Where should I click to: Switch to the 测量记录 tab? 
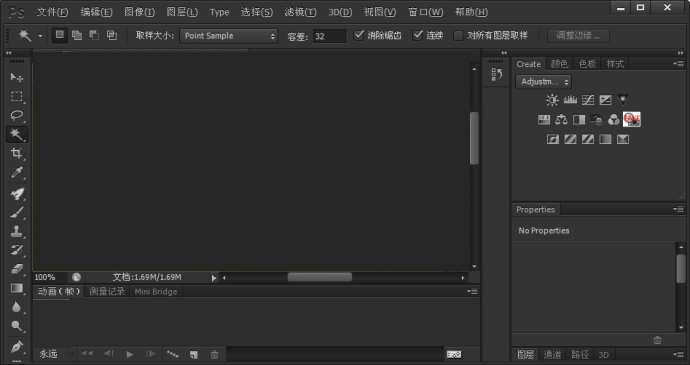click(x=107, y=291)
